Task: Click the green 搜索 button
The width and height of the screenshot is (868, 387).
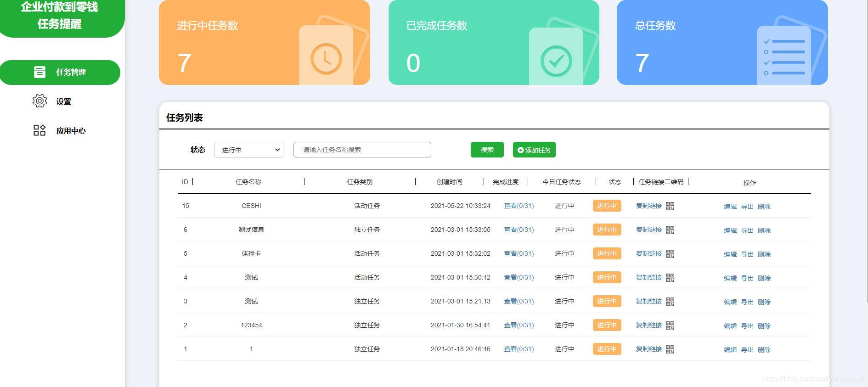Action: 487,150
